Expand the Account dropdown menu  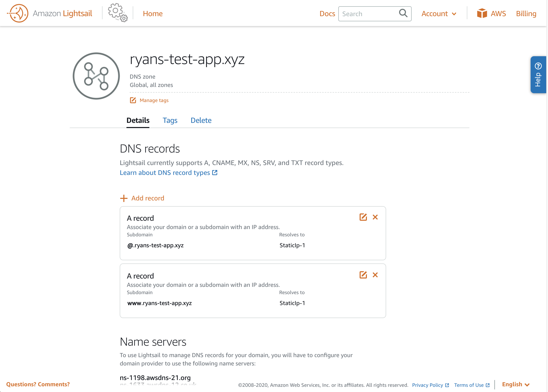(x=439, y=14)
